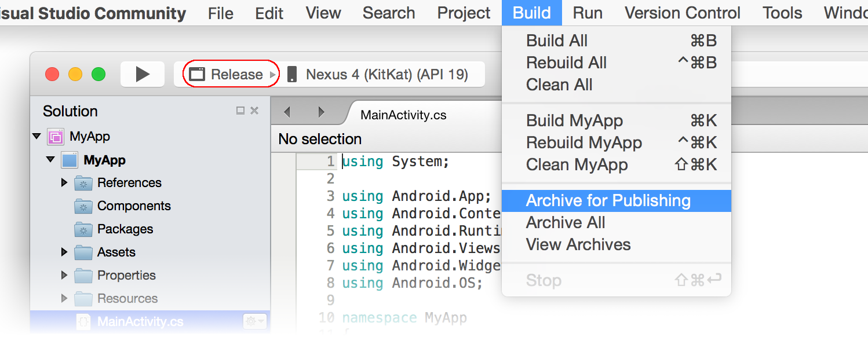Viewport: 868px width, 337px height.
Task: Click the Assets folder icon
Action: 83,252
